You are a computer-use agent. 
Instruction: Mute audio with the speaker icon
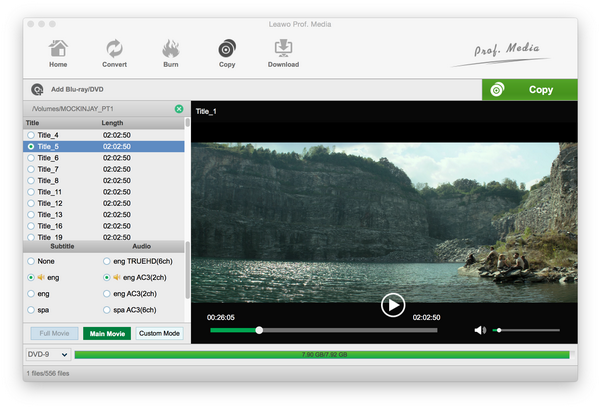click(x=480, y=330)
